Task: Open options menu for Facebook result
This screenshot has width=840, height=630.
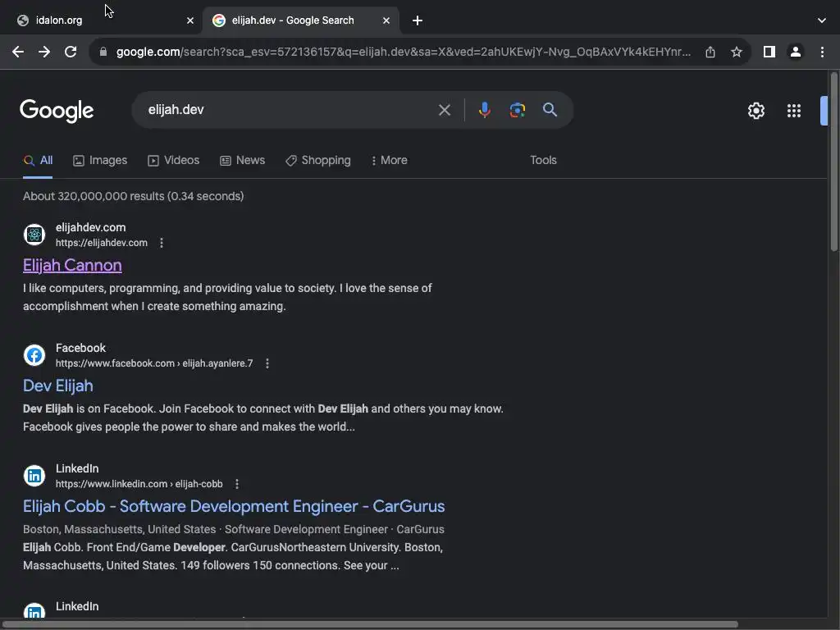Action: [267, 363]
